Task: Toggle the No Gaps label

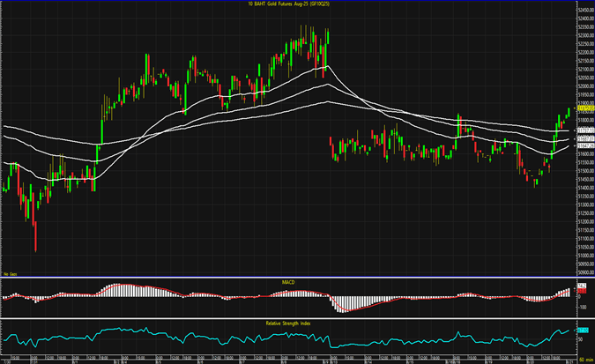Action: coord(11,276)
